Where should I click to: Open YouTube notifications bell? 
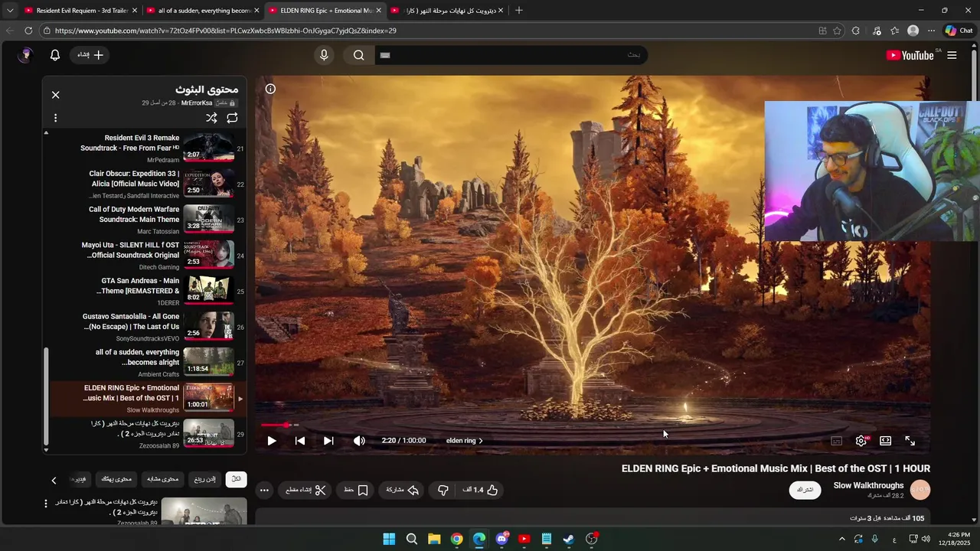point(55,55)
